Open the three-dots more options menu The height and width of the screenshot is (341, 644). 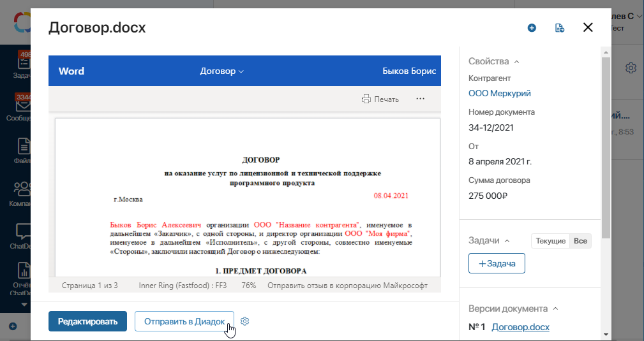[x=420, y=99]
